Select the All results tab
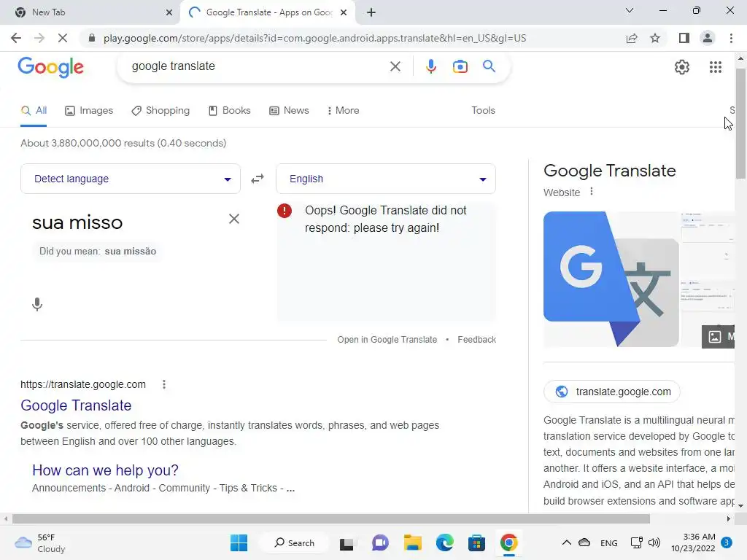Image resolution: width=747 pixels, height=560 pixels. pyautogui.click(x=34, y=111)
